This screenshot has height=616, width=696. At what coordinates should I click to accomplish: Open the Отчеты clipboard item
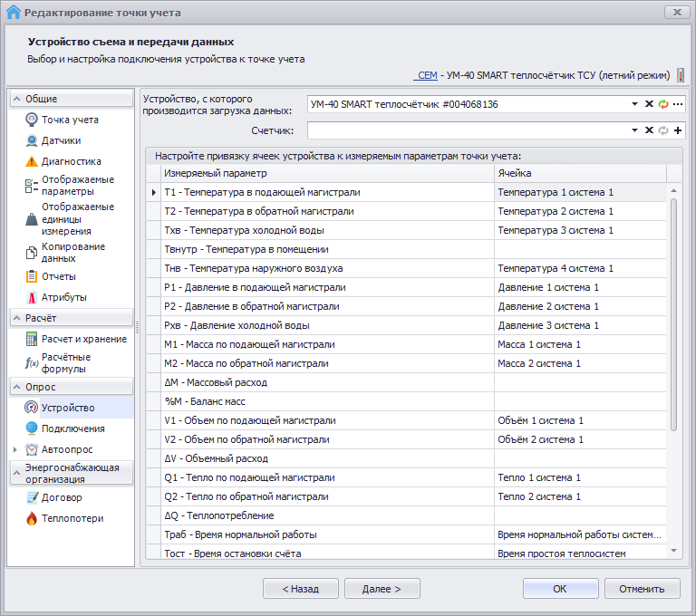(x=58, y=276)
